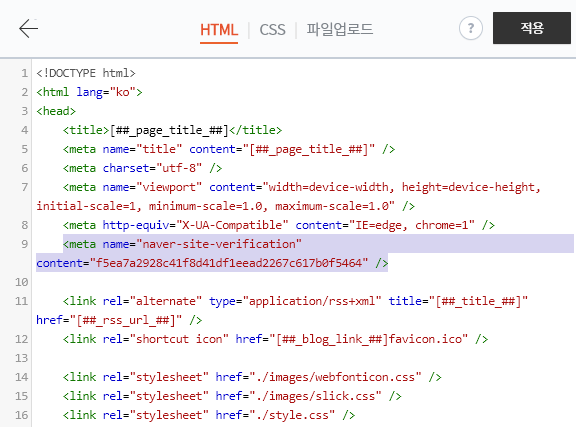Click the slick.css stylesheet line

click(232, 396)
